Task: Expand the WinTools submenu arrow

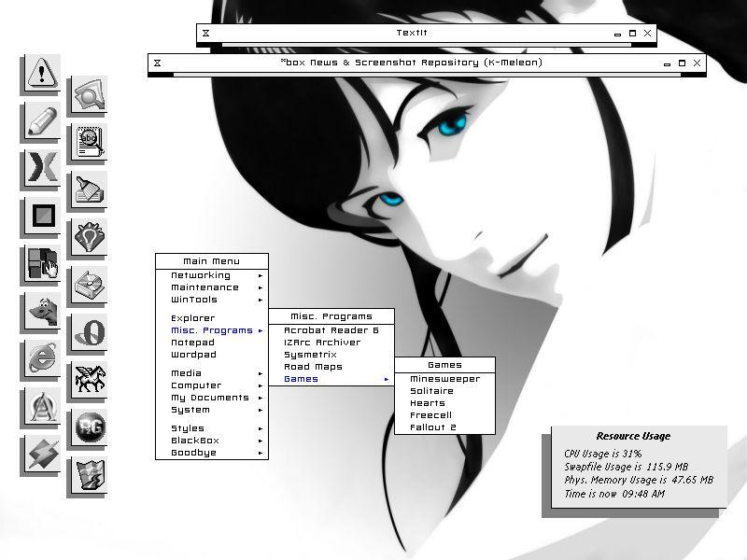Action: 261,300
